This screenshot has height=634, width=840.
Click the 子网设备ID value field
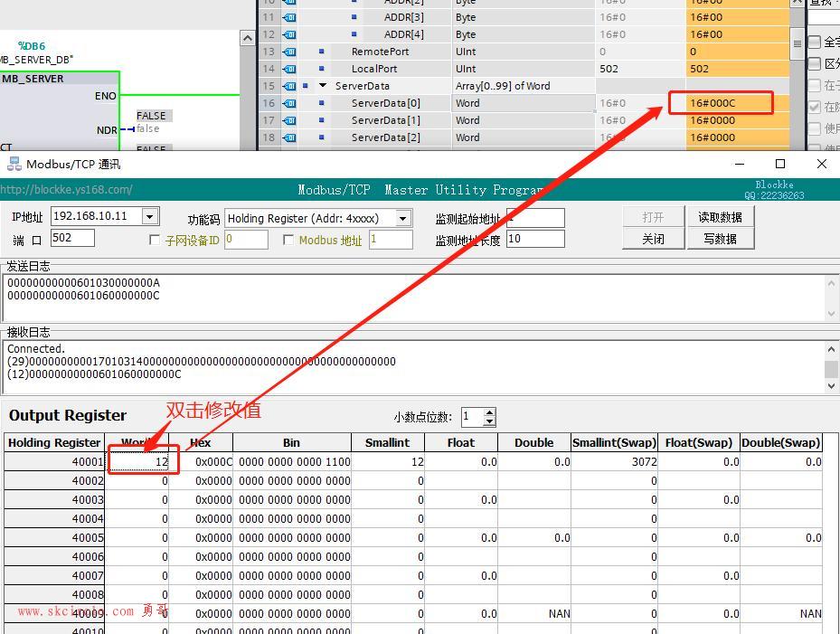(247, 240)
